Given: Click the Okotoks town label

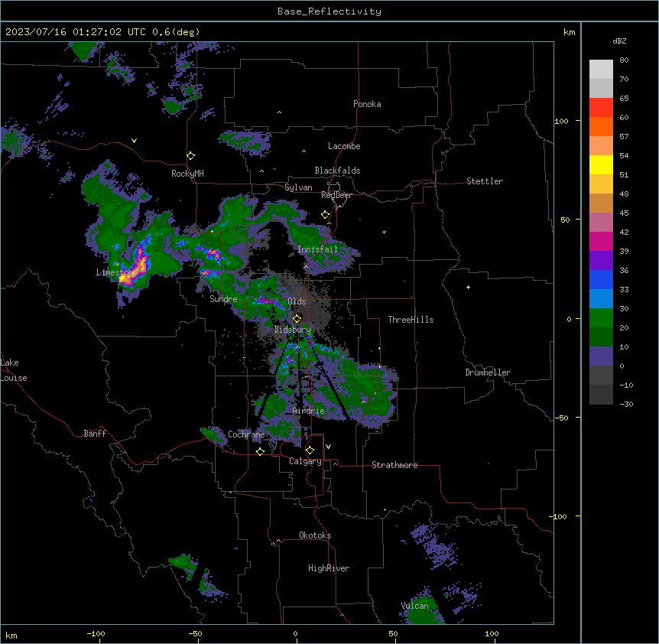Looking at the screenshot, I should (315, 535).
